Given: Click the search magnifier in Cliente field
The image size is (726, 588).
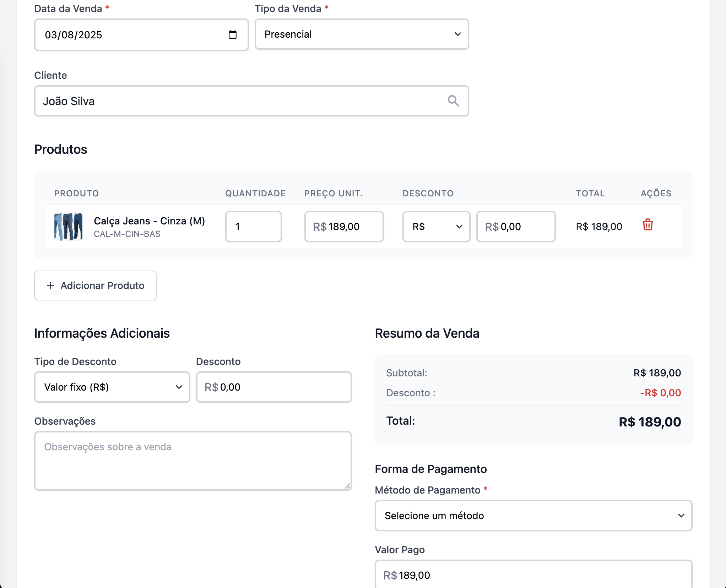Looking at the screenshot, I should point(453,101).
